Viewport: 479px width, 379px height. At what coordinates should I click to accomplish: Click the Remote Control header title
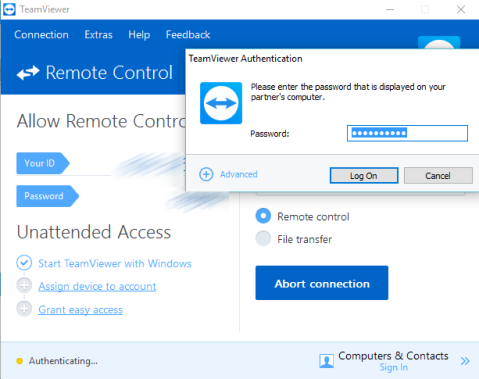[109, 73]
